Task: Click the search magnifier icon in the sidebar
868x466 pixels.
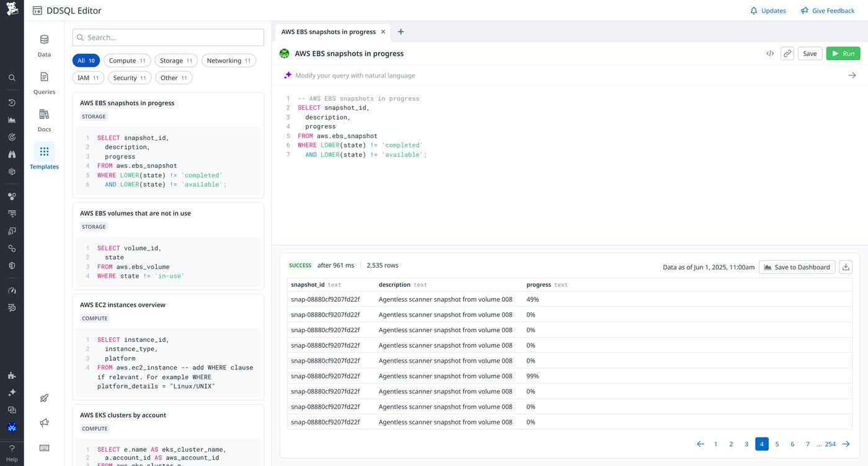Action: (x=11, y=77)
